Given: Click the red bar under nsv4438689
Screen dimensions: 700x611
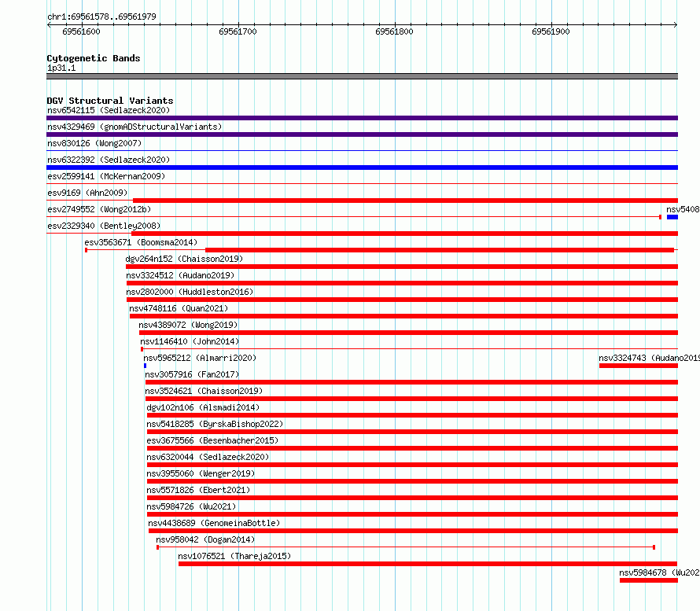Looking at the screenshot, I should pyautogui.click(x=414, y=531).
